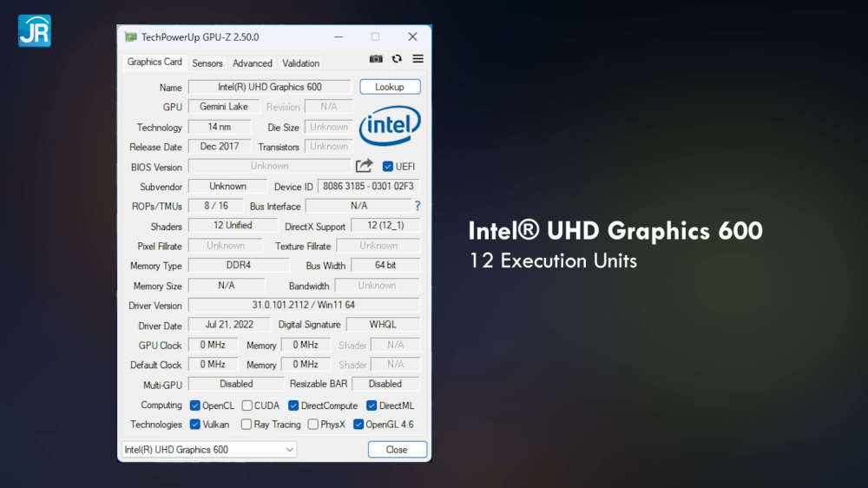Click the JR logo in the corner

click(x=35, y=31)
